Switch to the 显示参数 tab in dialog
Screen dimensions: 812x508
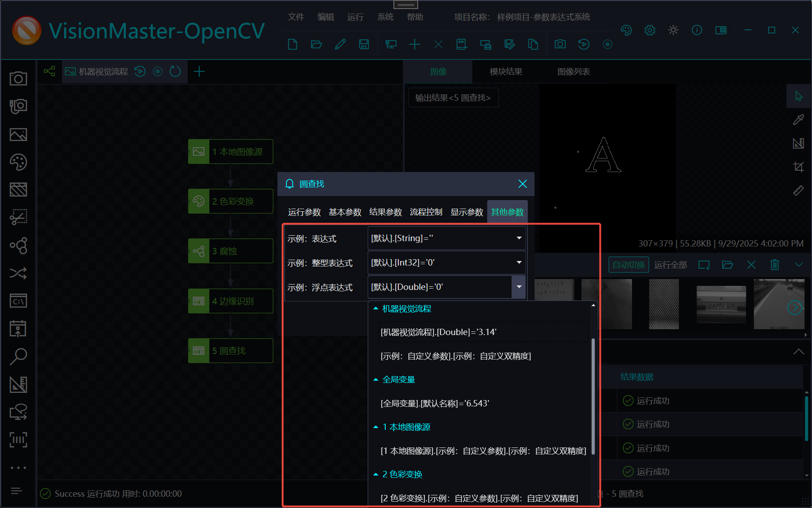[x=467, y=212]
